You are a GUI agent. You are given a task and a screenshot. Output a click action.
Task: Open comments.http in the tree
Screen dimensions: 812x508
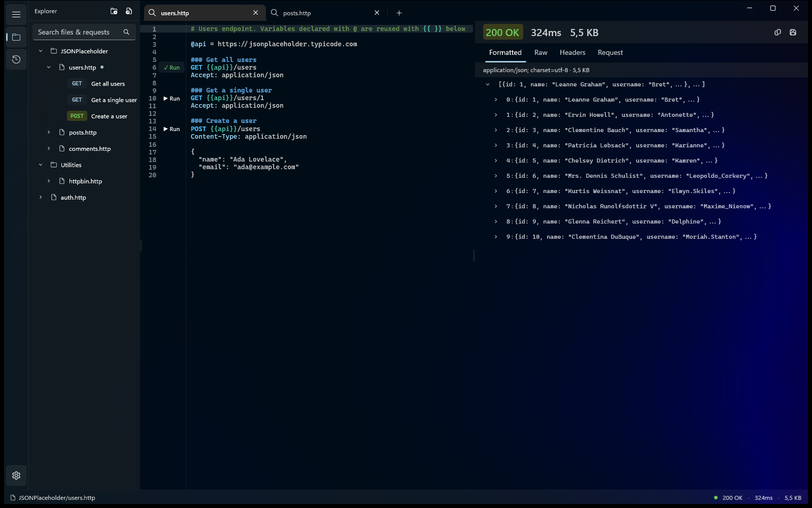click(x=90, y=149)
